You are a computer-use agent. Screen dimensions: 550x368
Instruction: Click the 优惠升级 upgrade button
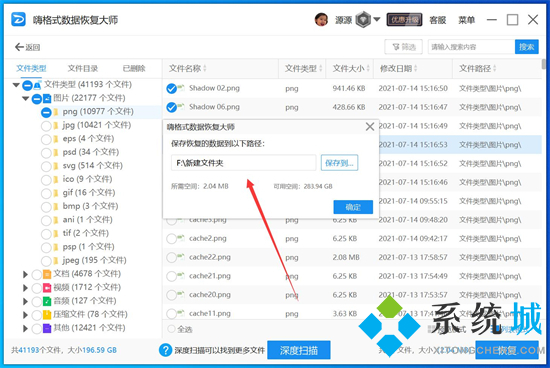click(404, 20)
